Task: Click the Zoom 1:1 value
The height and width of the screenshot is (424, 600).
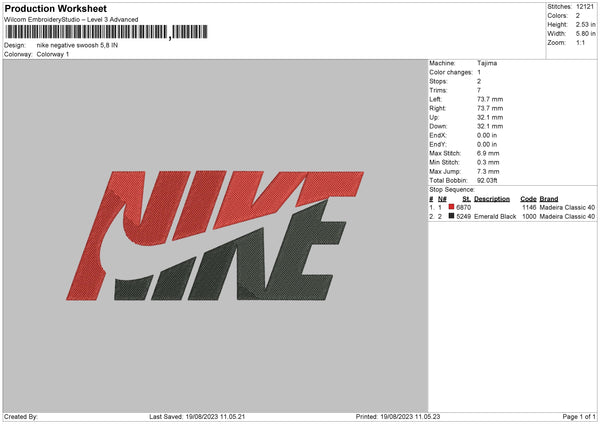Action: (580, 42)
